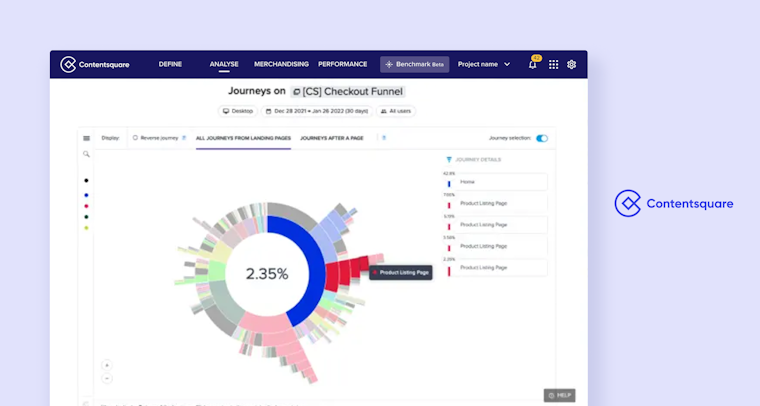Click the Journey Details funnel icon
760x406 pixels.
coord(449,159)
